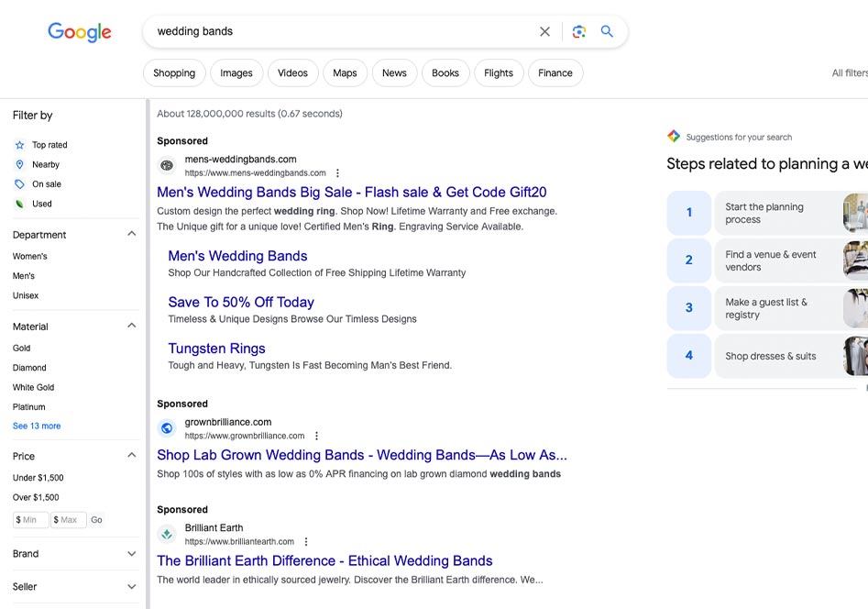Viewport: 868px width, 609px height.
Task: Filter by Diamond material
Action: (29, 368)
